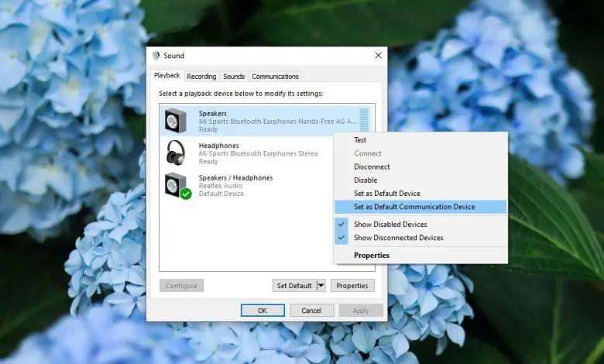Viewport: 604px width, 364px height.
Task: Choose Disconnect from the context menu
Action: pyautogui.click(x=420, y=167)
